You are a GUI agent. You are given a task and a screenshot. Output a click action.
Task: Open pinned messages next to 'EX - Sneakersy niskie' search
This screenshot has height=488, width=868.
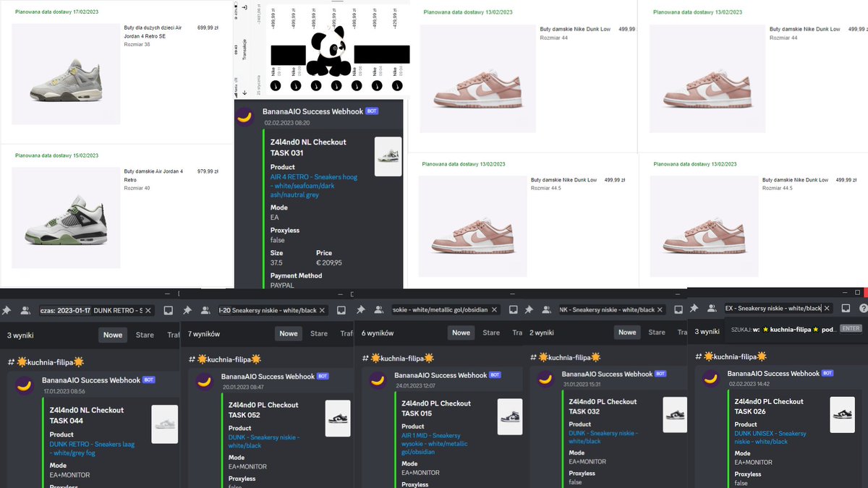click(x=694, y=308)
